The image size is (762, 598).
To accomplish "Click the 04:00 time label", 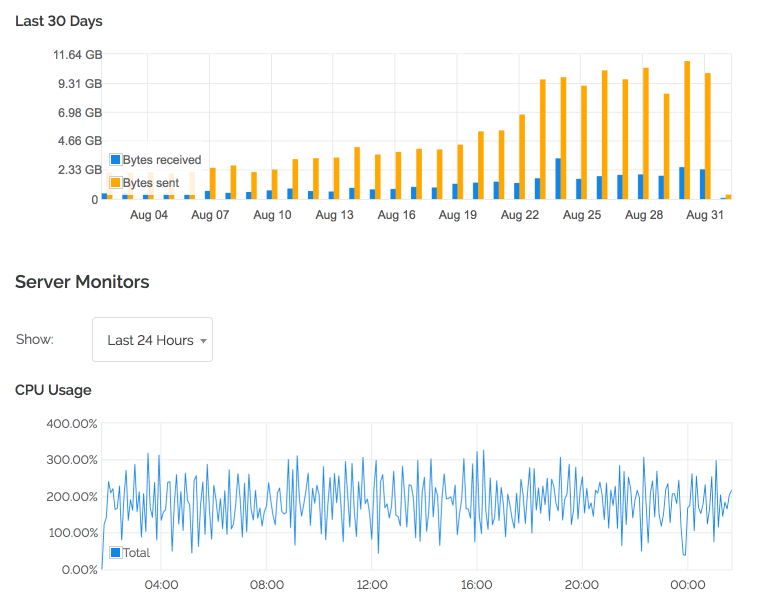I will pos(161,585).
